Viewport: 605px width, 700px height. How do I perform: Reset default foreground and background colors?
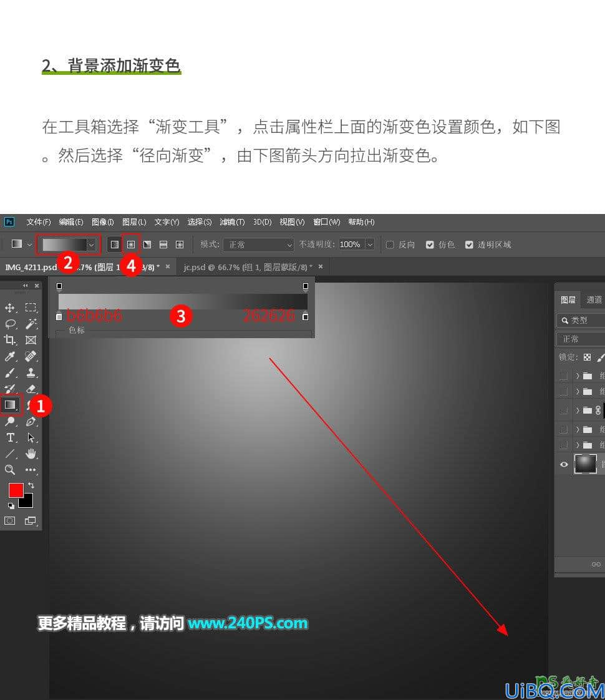tap(11, 506)
